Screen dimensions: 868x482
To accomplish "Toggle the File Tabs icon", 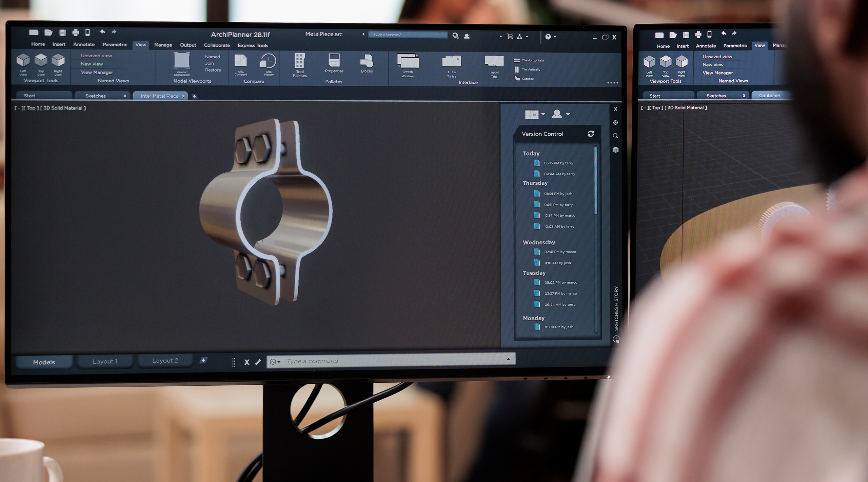I will tap(451, 62).
